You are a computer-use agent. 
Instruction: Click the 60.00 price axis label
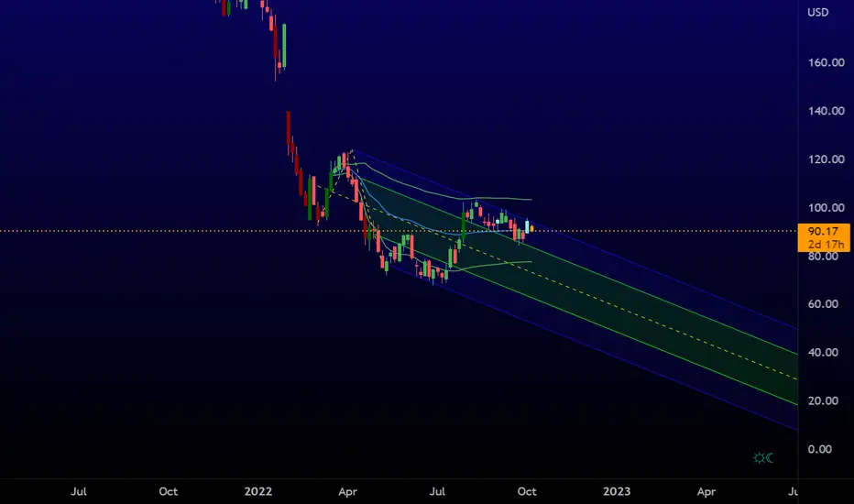click(x=823, y=304)
